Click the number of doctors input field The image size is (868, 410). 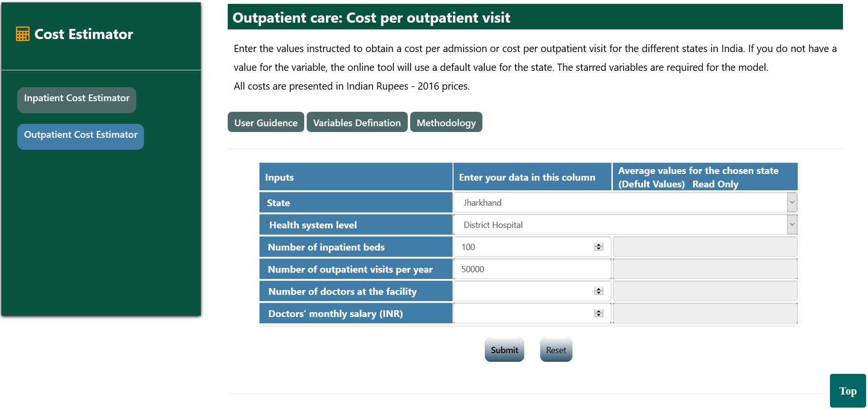pos(522,291)
